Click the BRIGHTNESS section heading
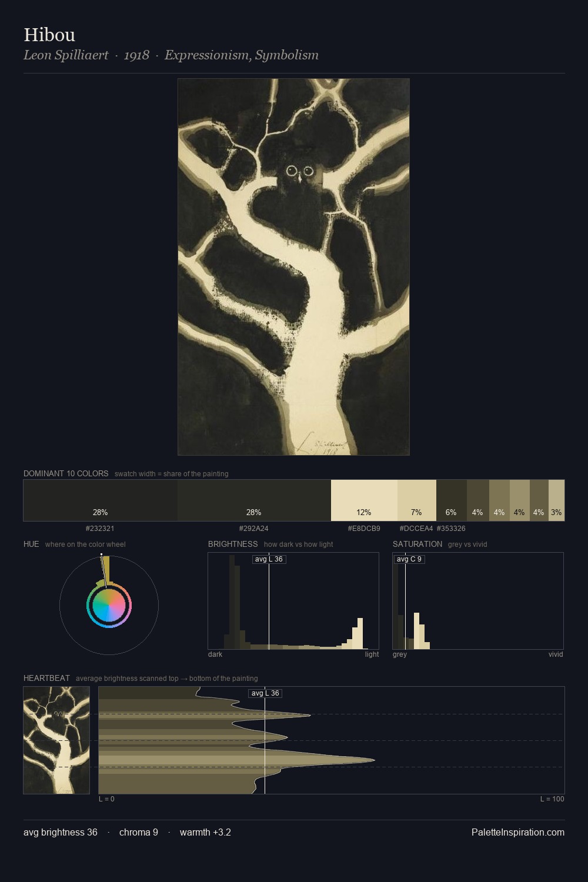Screen dimensions: 588x882 pyautogui.click(x=233, y=544)
